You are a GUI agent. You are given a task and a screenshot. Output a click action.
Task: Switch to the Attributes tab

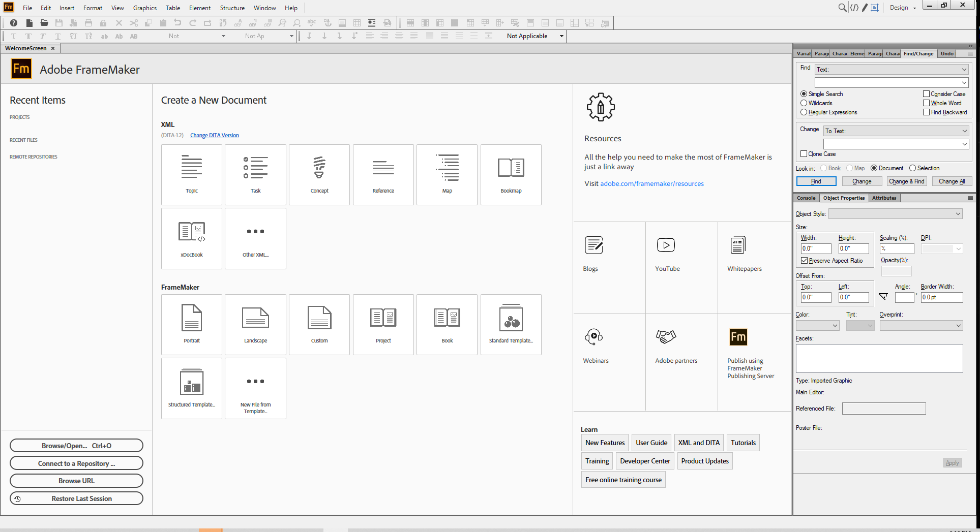[x=884, y=198]
